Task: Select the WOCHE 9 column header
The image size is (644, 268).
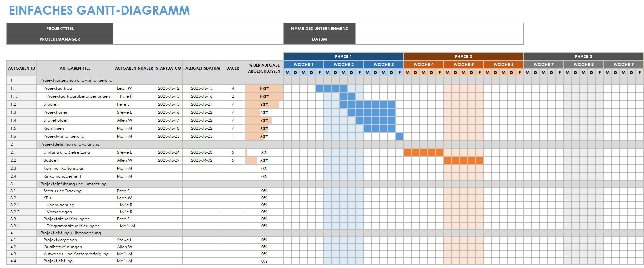Action: tap(623, 64)
